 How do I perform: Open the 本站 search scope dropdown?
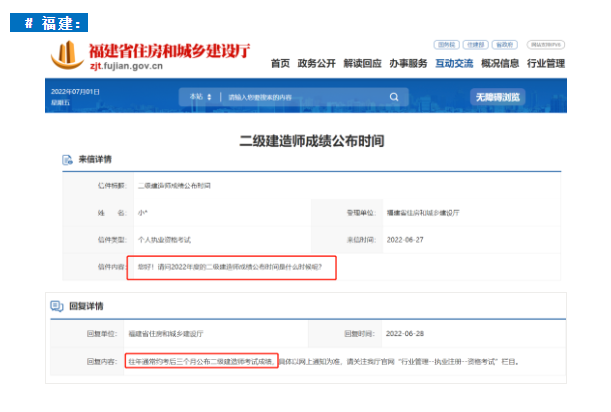click(200, 97)
